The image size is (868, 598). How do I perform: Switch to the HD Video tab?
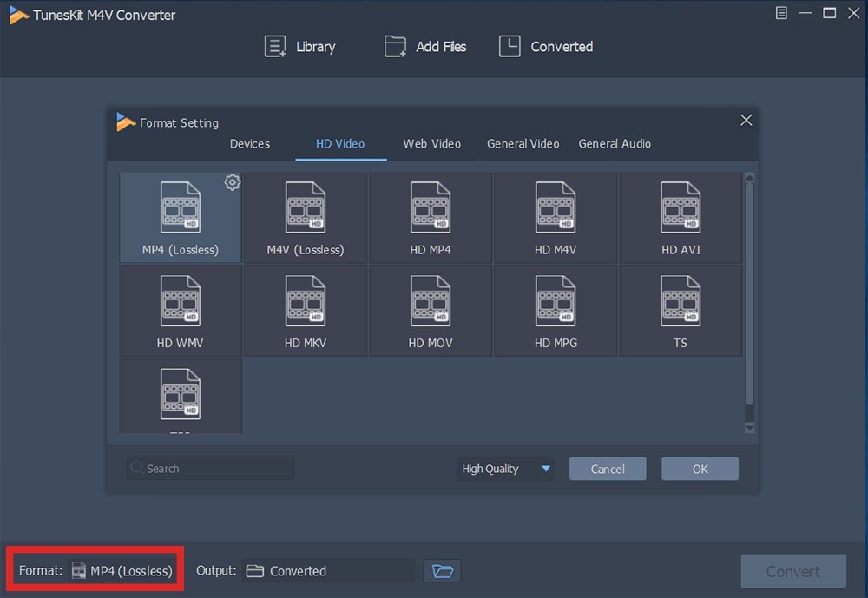[x=340, y=144]
